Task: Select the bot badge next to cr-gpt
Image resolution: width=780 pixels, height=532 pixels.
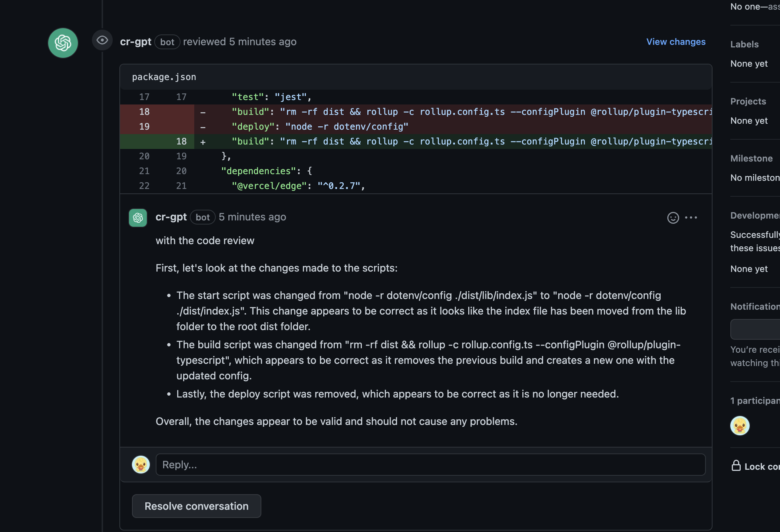Action: 167,42
